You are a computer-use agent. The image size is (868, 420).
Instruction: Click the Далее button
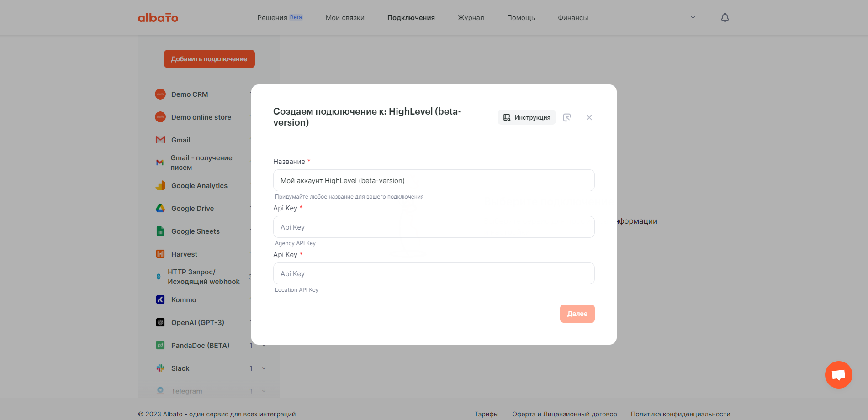577,314
